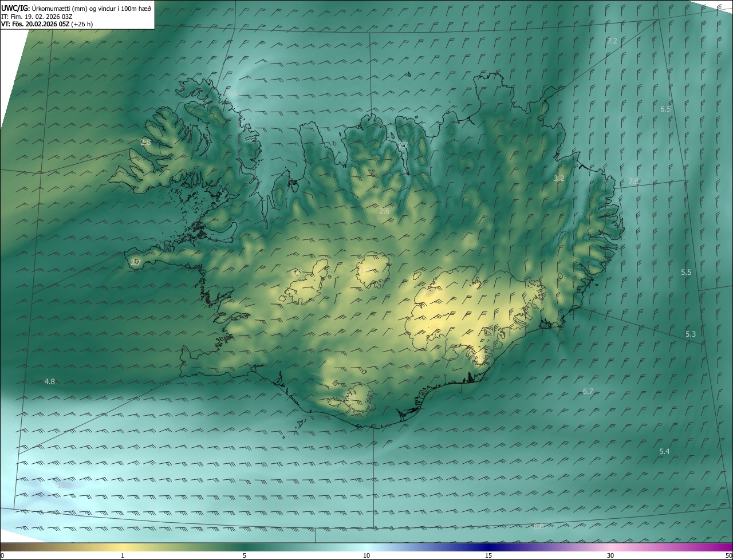Select the 2.6 value label in north Iceland

[x=384, y=211]
